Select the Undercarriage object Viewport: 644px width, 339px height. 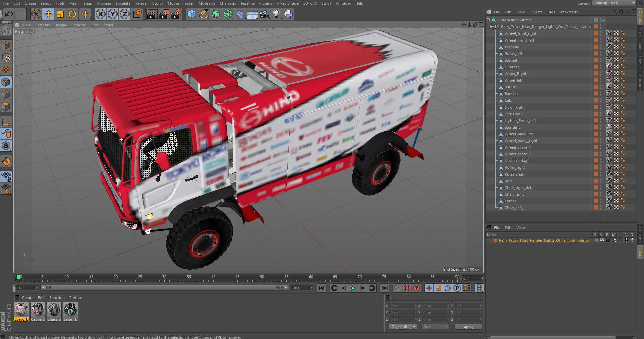517,161
